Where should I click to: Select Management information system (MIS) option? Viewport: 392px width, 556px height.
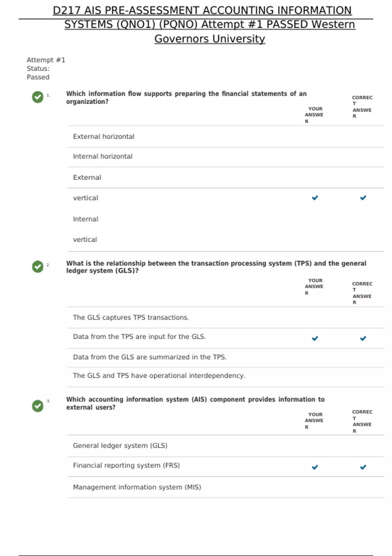137,487
